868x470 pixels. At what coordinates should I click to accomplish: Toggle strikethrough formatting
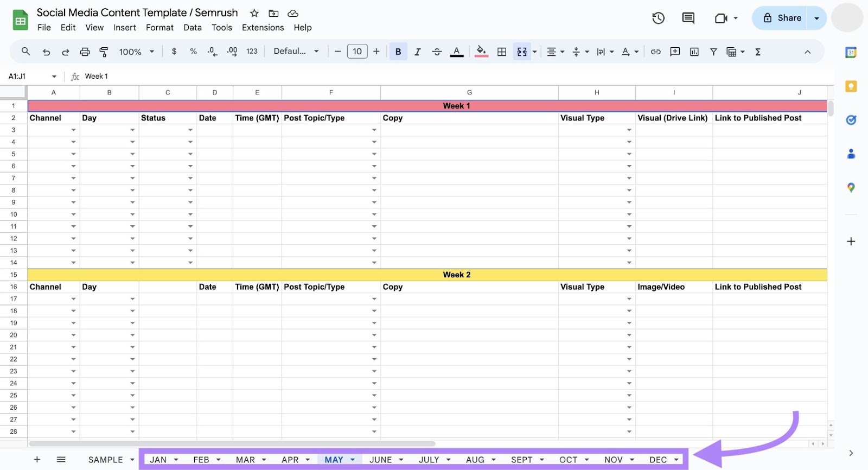437,52
